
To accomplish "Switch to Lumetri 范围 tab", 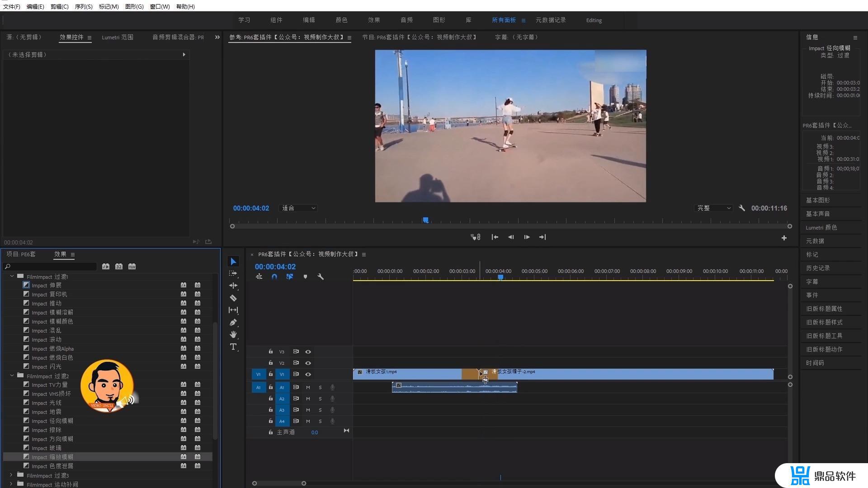I will 118,38.
